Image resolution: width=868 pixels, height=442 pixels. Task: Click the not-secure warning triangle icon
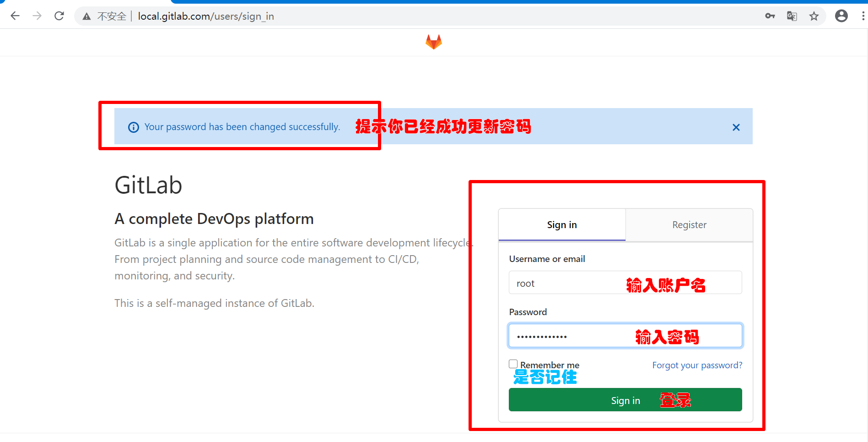(x=86, y=16)
